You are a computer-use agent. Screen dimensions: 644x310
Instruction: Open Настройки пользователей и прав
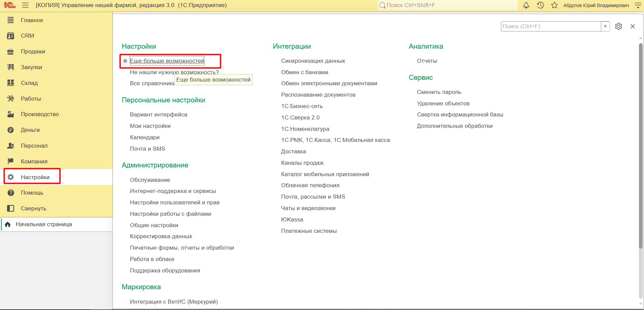pyautogui.click(x=175, y=203)
